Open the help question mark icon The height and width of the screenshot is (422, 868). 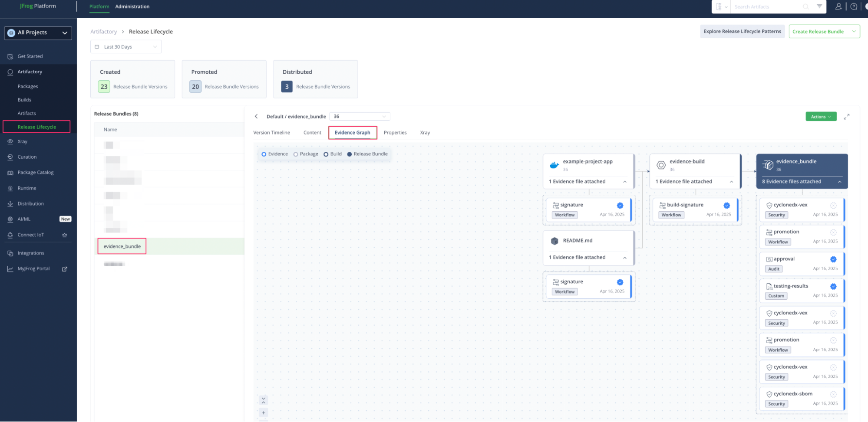click(854, 7)
